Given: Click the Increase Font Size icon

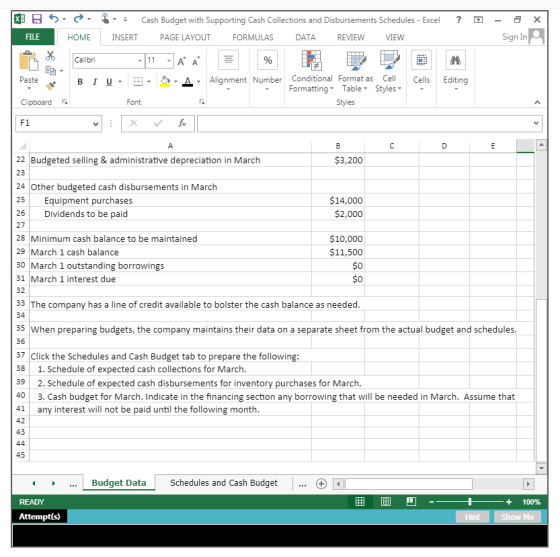Looking at the screenshot, I should 182,61.
